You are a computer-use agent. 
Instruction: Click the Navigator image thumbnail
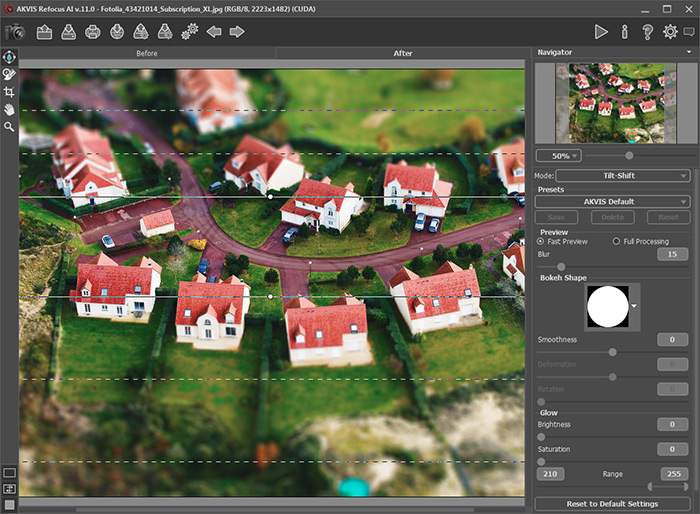pyautogui.click(x=616, y=103)
